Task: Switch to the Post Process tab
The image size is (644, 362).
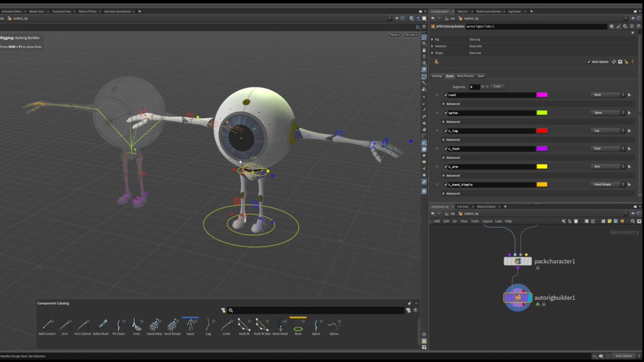Action: [465, 76]
